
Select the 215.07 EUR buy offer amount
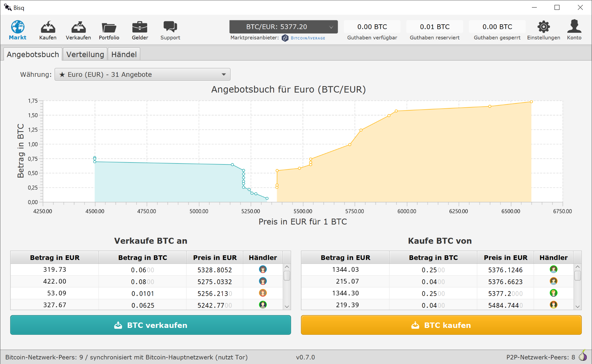pyautogui.click(x=347, y=281)
